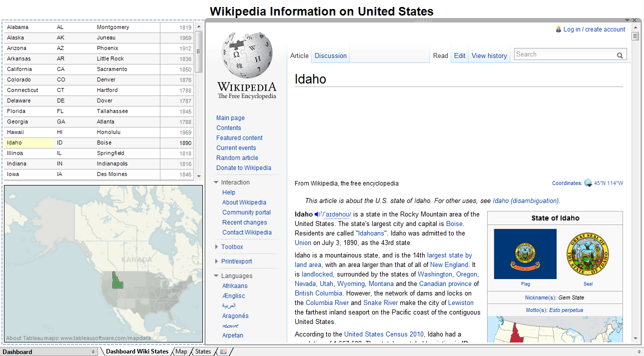Switch to the States sheet tab
The width and height of the screenshot is (644, 356).
click(x=203, y=351)
